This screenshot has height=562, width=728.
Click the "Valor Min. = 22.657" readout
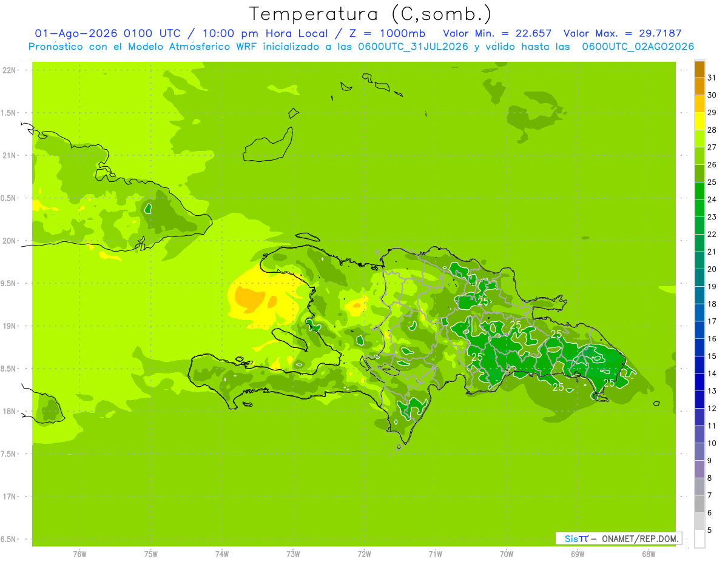(497, 33)
